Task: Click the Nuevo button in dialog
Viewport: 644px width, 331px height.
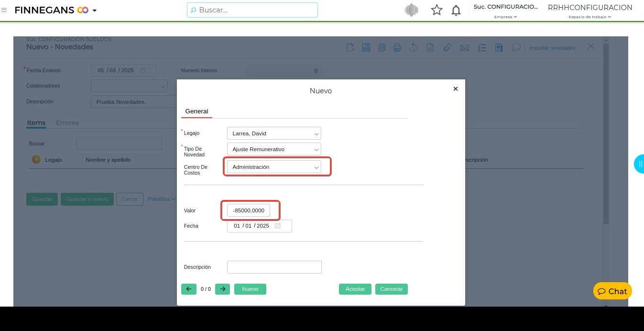Action: (x=250, y=289)
